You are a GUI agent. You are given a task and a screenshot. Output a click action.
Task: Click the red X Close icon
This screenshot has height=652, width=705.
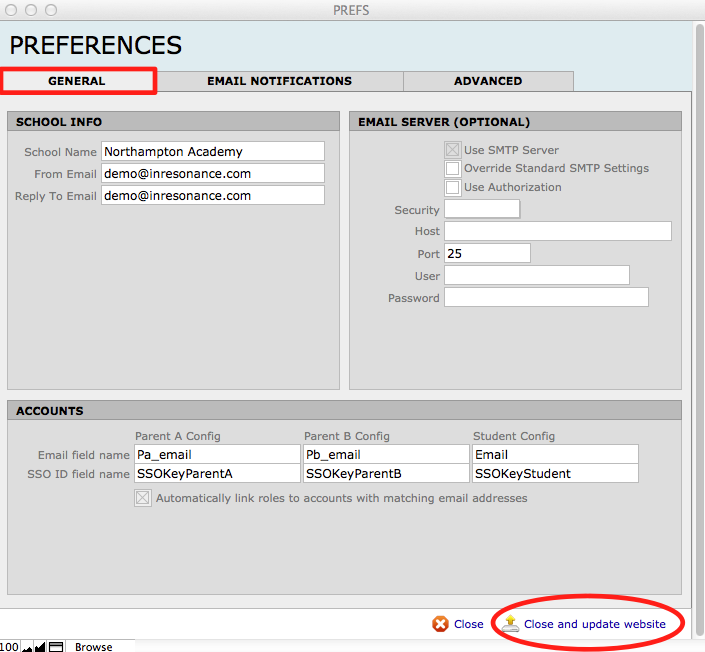pyautogui.click(x=440, y=624)
